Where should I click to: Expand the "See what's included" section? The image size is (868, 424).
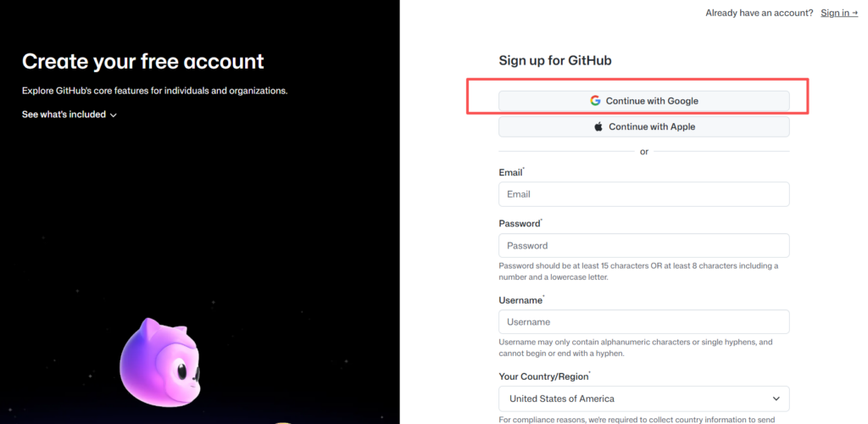pyautogui.click(x=64, y=114)
